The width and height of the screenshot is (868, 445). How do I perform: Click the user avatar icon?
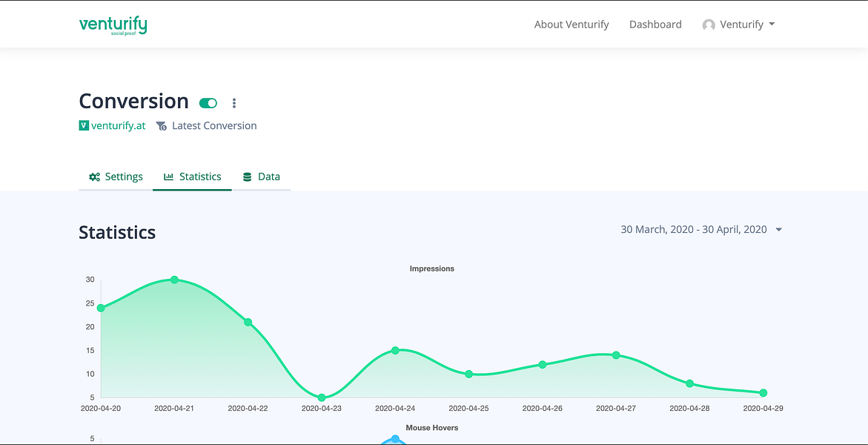point(709,25)
